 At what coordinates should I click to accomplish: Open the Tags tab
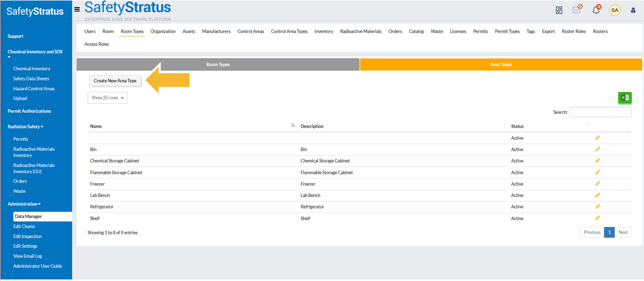pyautogui.click(x=531, y=31)
